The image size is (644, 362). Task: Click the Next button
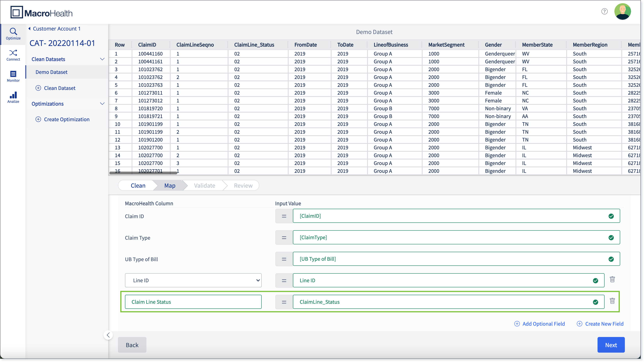coord(611,345)
